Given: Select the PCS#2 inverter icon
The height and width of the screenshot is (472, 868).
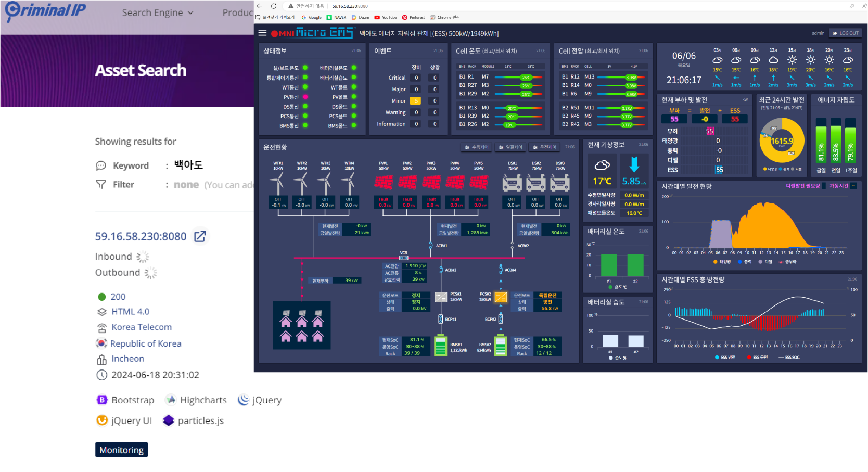Looking at the screenshot, I should [x=501, y=297].
